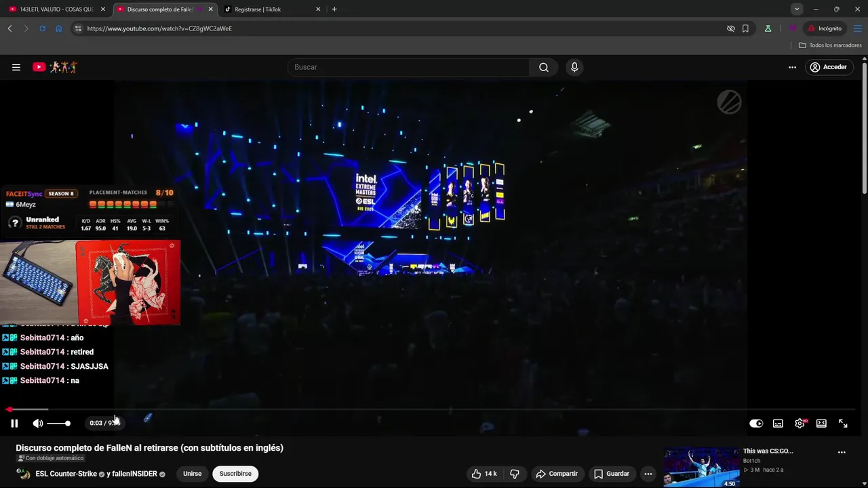Enter fullscreen mode

tap(843, 424)
